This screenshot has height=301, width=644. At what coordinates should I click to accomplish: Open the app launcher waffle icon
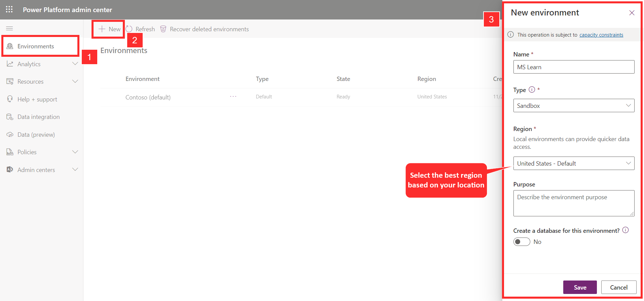[x=9, y=9]
